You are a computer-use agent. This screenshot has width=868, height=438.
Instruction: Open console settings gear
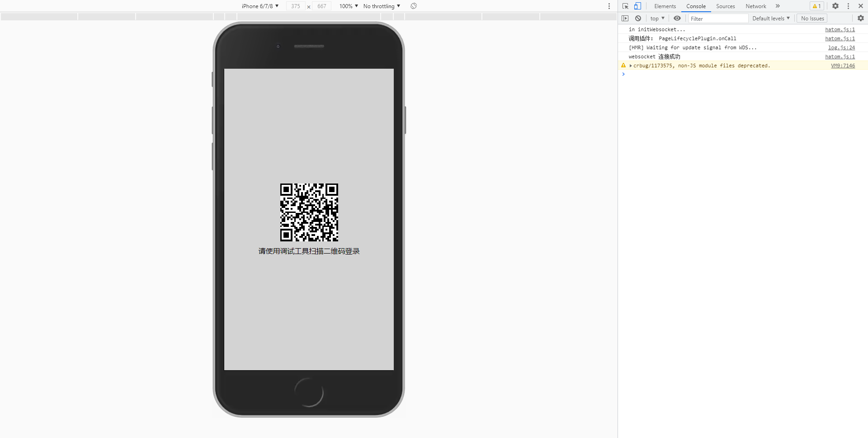pos(861,18)
